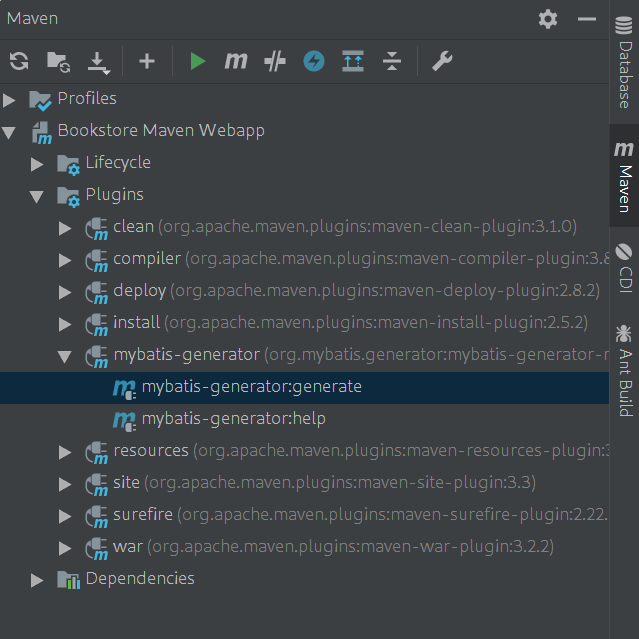Collapse the mybatis-generator plugin node
The height and width of the screenshot is (639, 639).
click(64, 357)
